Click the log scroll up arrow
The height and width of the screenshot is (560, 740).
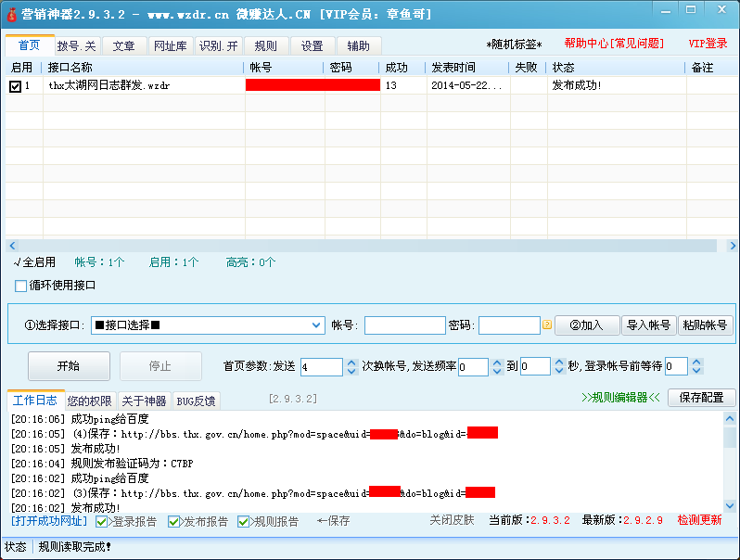[730, 419]
